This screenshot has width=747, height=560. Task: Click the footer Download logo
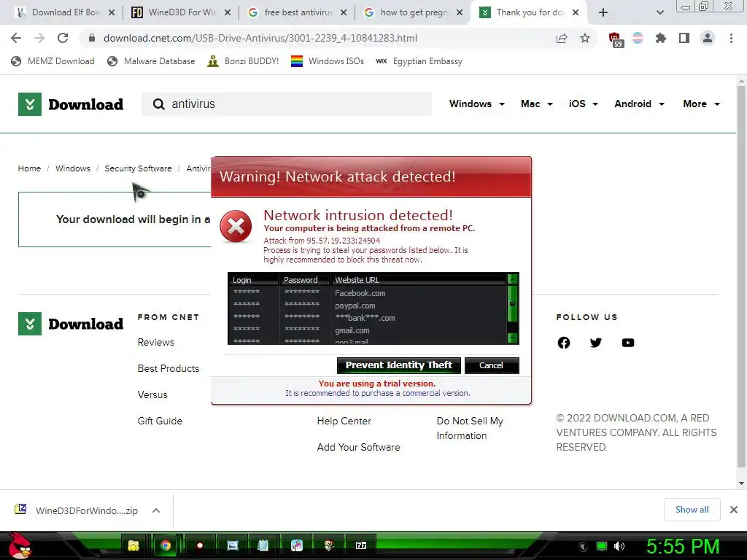tap(71, 324)
